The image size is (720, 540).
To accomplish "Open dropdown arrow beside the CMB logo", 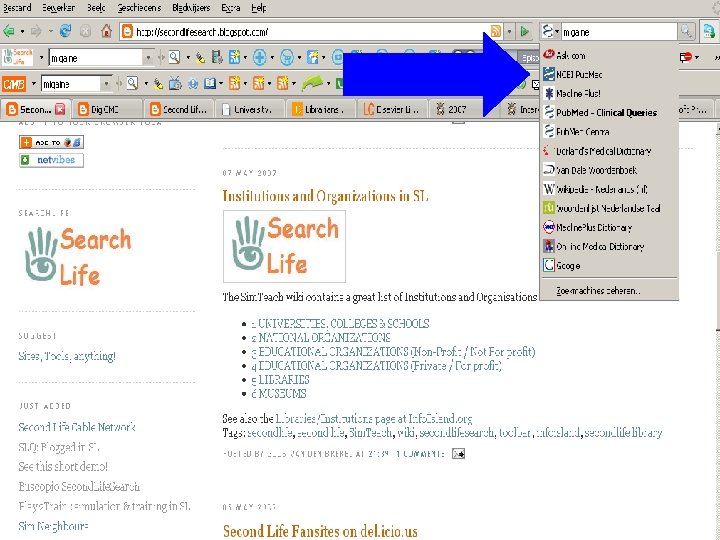I will point(33,84).
